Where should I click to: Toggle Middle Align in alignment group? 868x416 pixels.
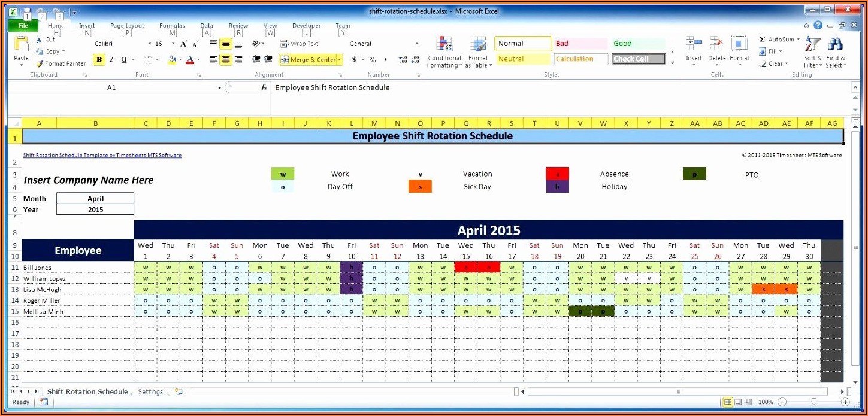[x=226, y=44]
